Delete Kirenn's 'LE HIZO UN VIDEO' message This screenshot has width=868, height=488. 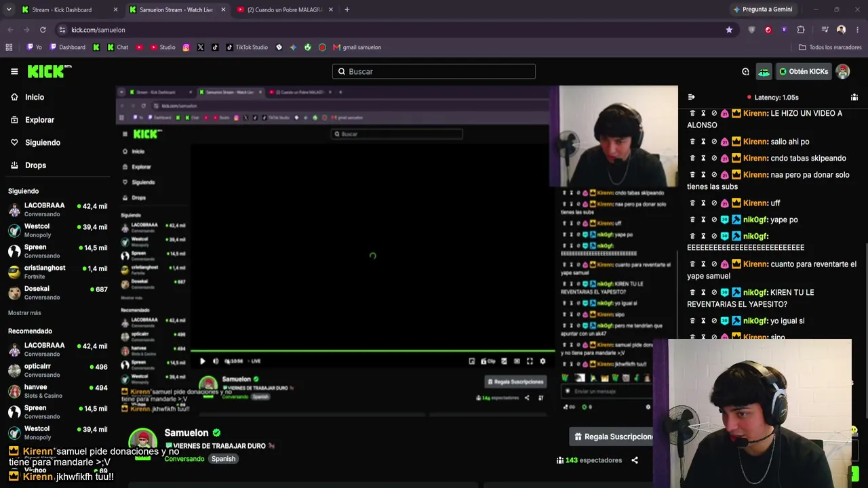tap(692, 113)
